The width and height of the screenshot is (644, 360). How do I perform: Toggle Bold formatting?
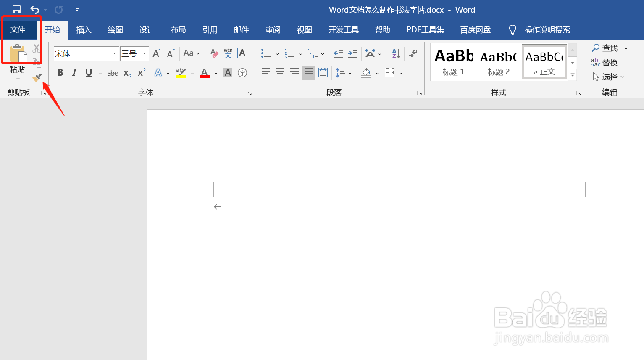[x=60, y=73]
